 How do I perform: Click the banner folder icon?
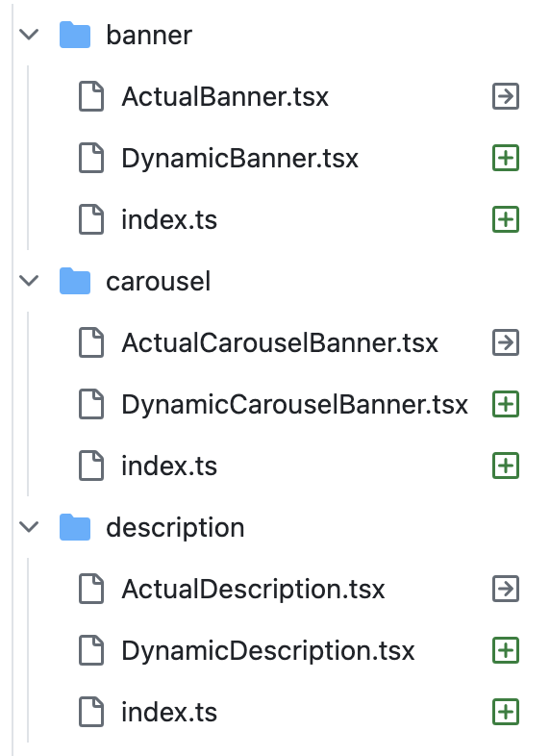pos(75,35)
